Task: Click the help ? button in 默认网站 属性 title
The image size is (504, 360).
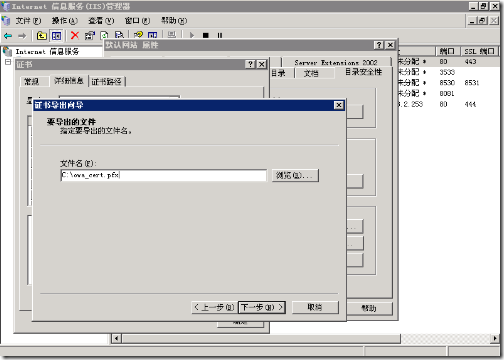Action: tap(379, 45)
